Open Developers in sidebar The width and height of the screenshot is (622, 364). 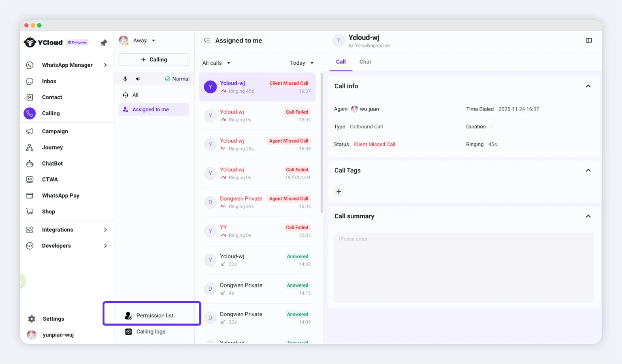tap(56, 246)
